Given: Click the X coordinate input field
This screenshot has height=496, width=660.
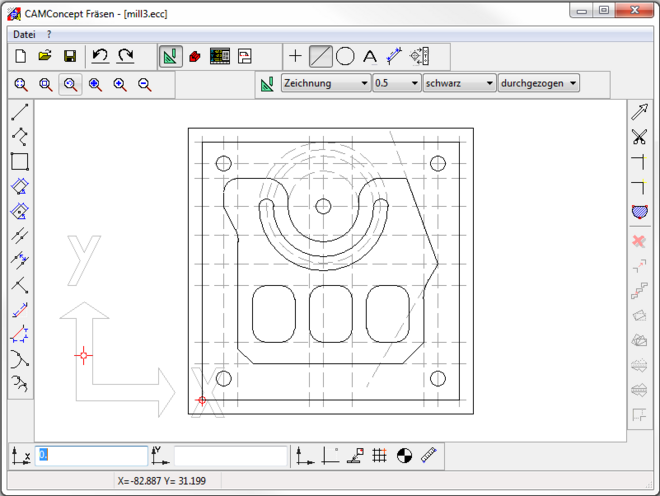Looking at the screenshot, I should point(91,456).
